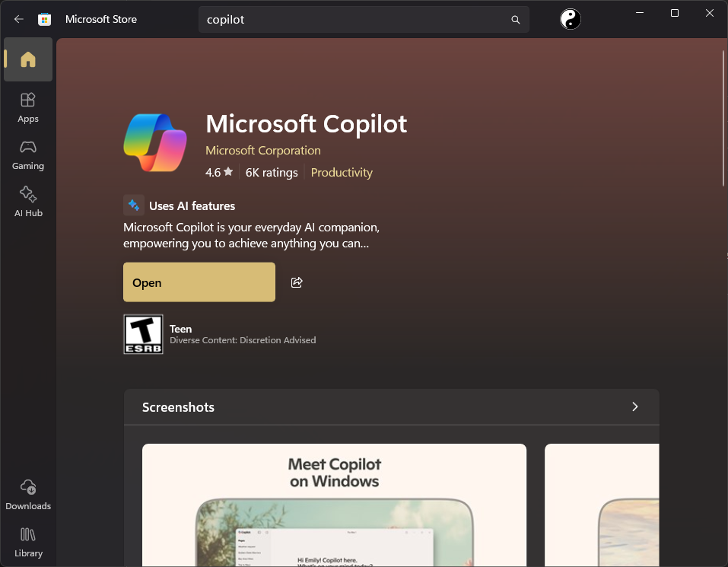Go to the Home tab

28,59
